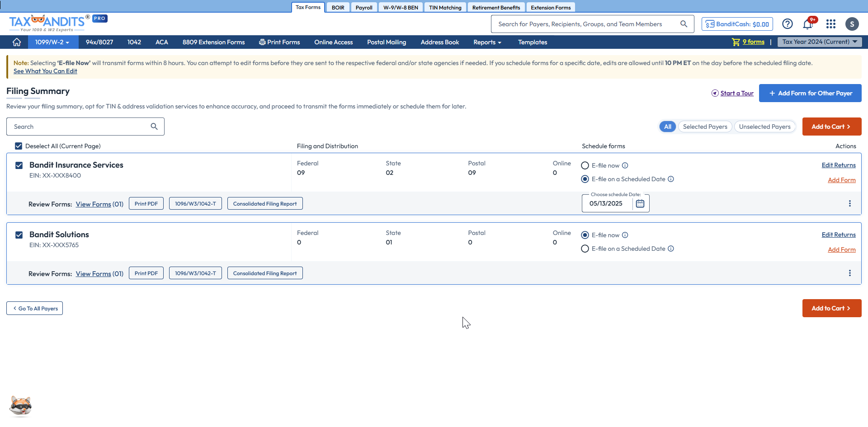868x427 pixels.
Task: Open the Address Book menu
Action: 439,42
